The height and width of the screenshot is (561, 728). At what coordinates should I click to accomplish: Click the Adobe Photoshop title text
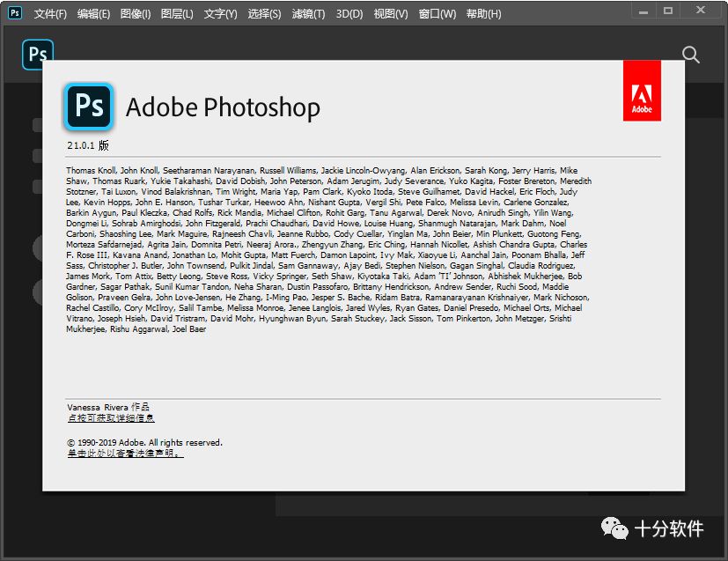tap(223, 107)
